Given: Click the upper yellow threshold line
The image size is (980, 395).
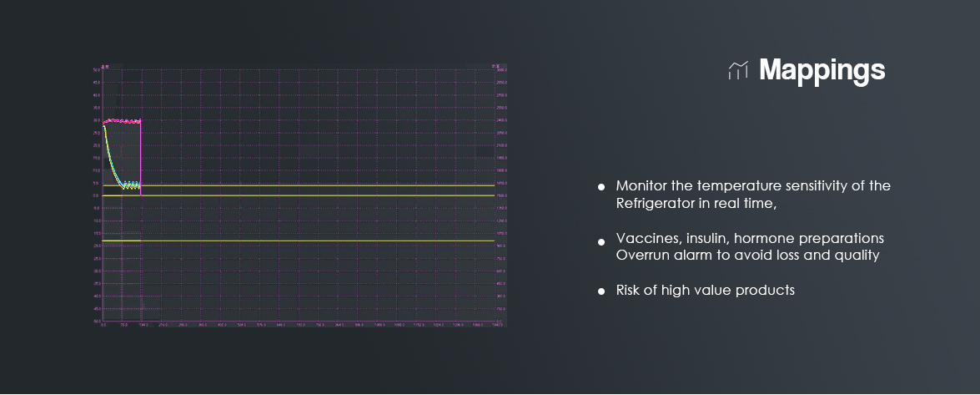Looking at the screenshot, I should [x=299, y=185].
